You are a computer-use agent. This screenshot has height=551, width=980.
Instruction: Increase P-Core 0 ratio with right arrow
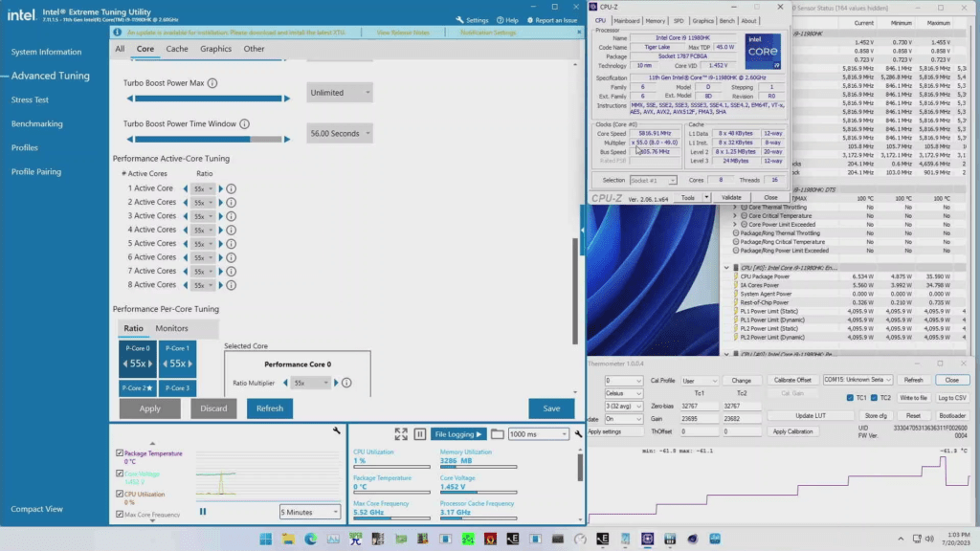(x=150, y=364)
